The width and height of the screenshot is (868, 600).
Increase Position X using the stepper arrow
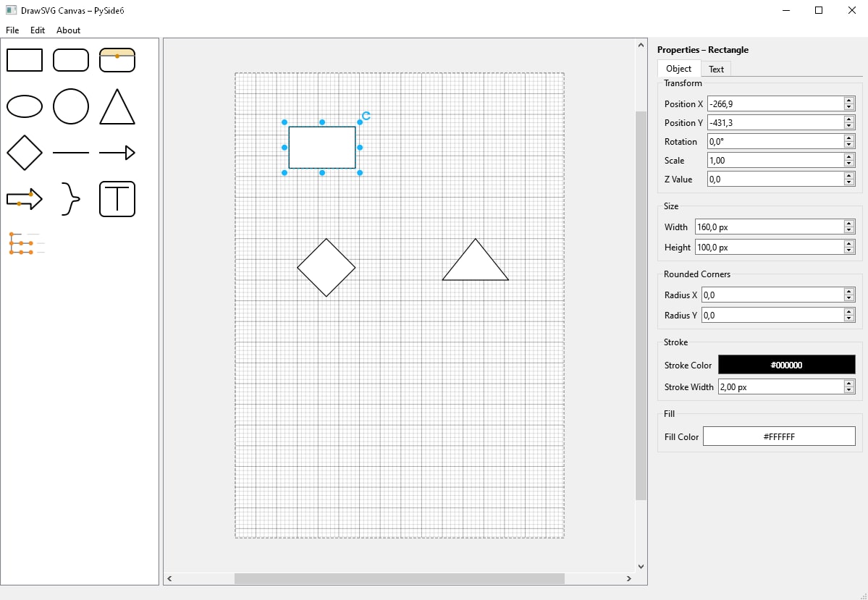coord(848,100)
